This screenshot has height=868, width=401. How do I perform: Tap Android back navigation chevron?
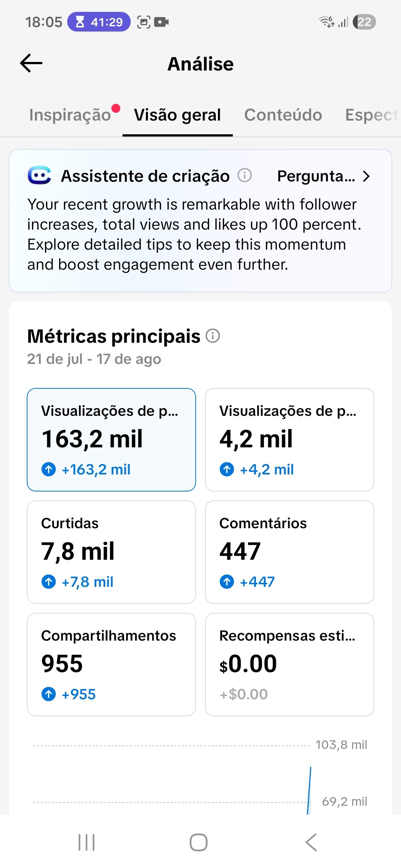[311, 842]
